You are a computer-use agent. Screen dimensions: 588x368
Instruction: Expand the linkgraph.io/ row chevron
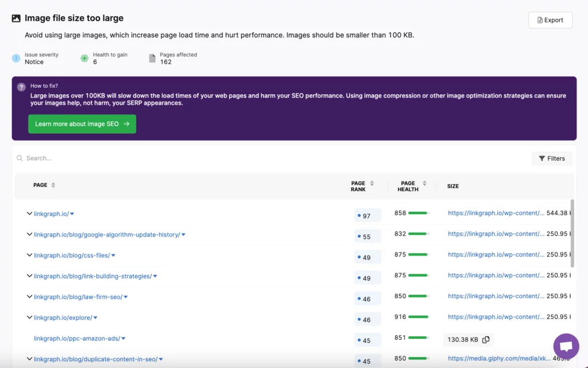pyautogui.click(x=29, y=214)
